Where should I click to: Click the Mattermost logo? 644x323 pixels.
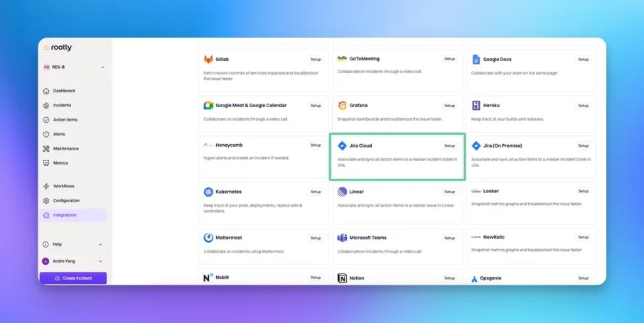(208, 238)
